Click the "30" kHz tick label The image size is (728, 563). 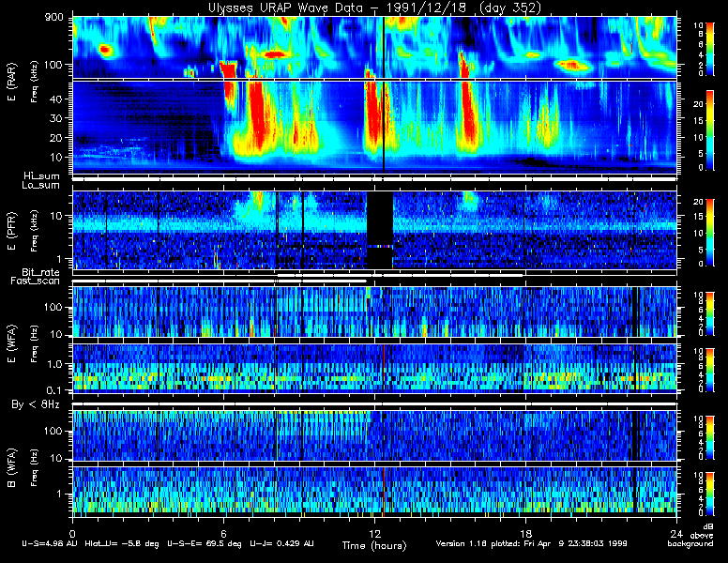(55, 118)
